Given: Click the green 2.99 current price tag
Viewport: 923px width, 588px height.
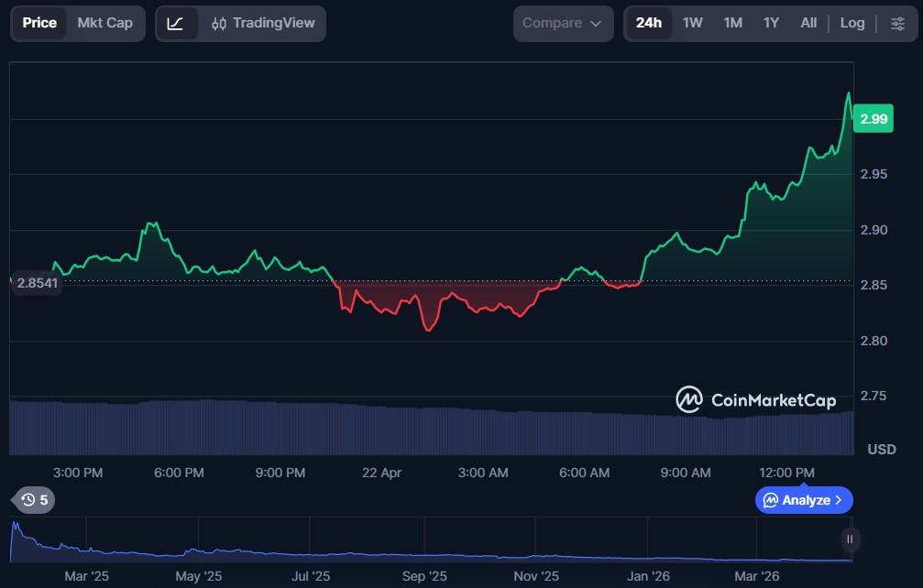Looking at the screenshot, I should tap(874, 119).
